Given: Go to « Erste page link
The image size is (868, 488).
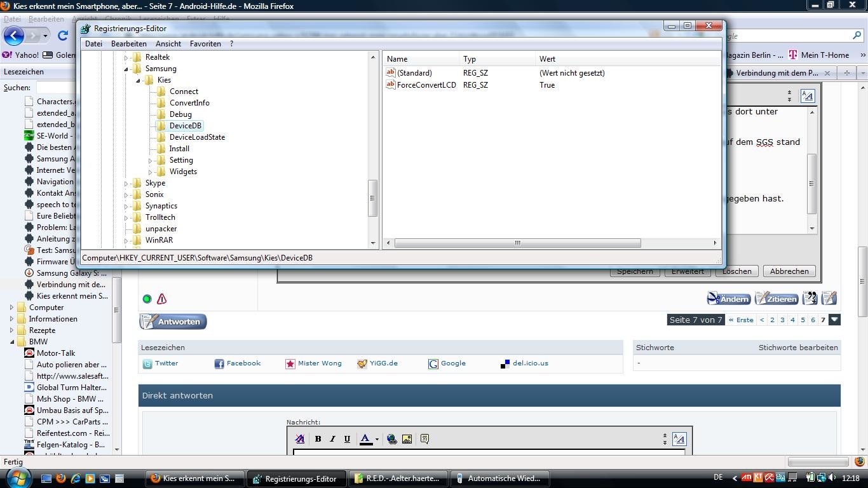Looking at the screenshot, I should coord(741,320).
